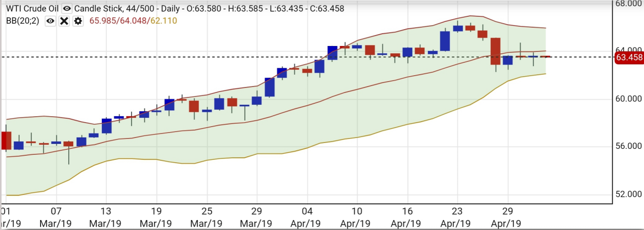
Task: Select the 04 Apr/19 date axis label
Action: [x=307, y=217]
